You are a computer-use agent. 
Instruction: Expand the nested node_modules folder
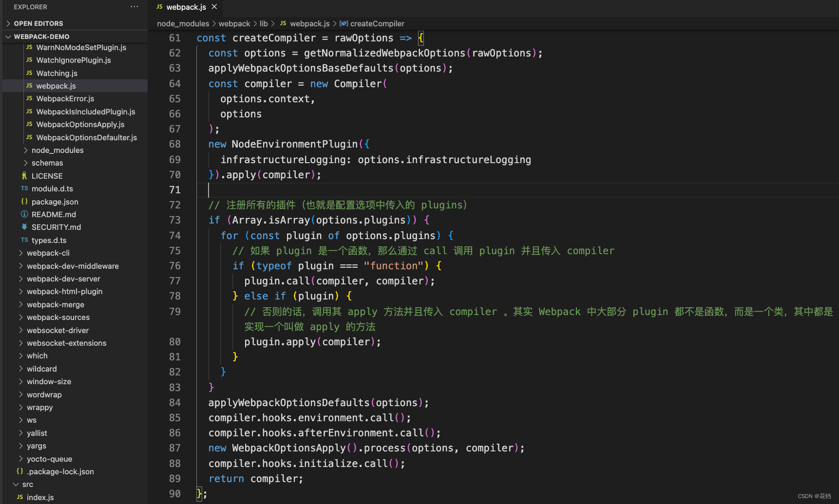pyautogui.click(x=57, y=150)
